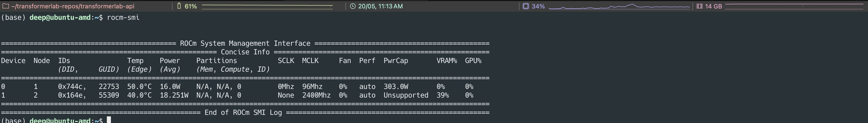Click the 14 GB memory reading

[x=713, y=6]
